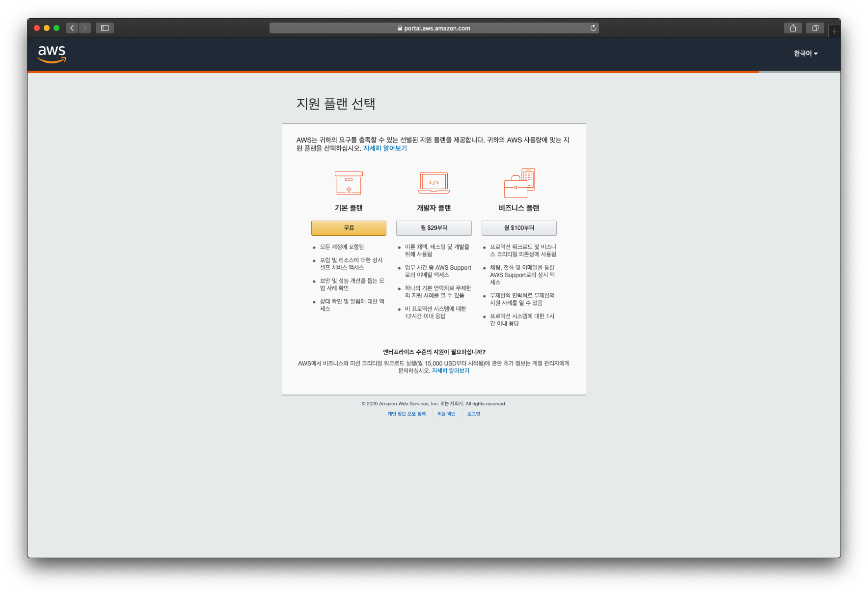Open 자세히 알아보기 link in intro paragraph
868x594 pixels.
point(385,148)
